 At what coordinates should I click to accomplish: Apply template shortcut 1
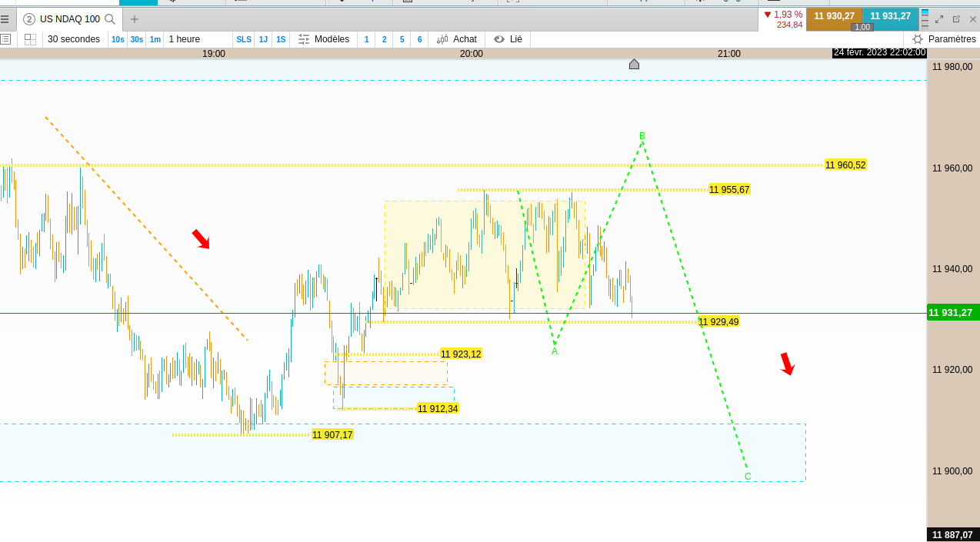366,39
